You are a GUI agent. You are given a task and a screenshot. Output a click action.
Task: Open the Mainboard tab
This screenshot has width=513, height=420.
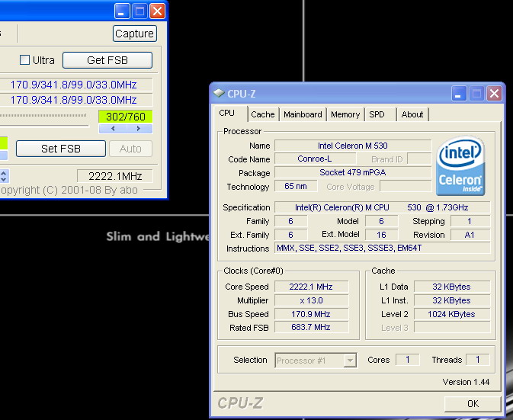pos(303,114)
